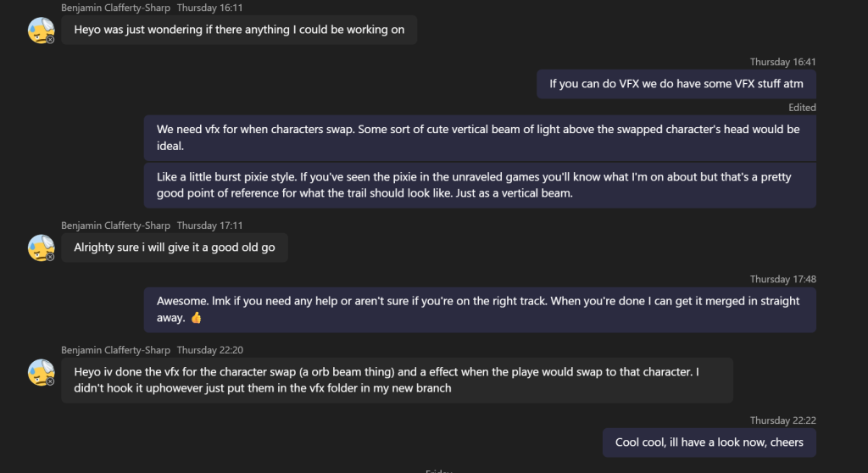Click the Thursday 16:41 timestamp
This screenshot has height=473, width=868.
782,62
